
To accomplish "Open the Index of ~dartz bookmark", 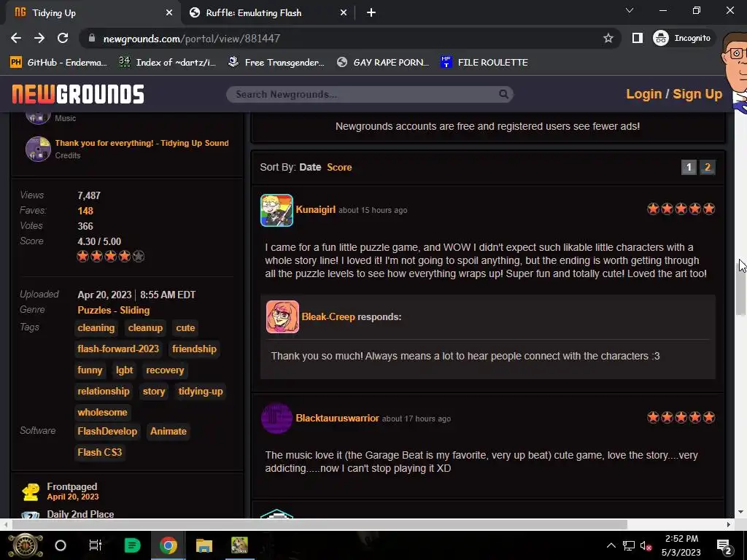I will pos(168,63).
